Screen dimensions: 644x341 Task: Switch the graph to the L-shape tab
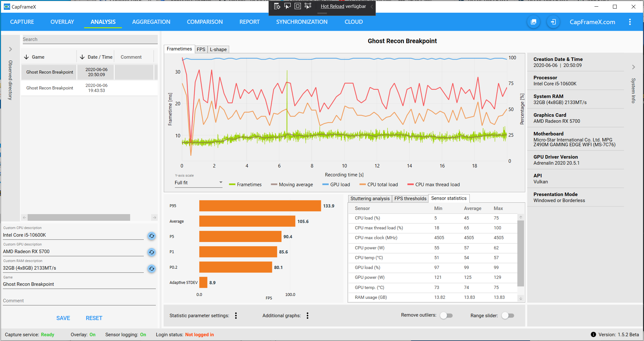(218, 49)
